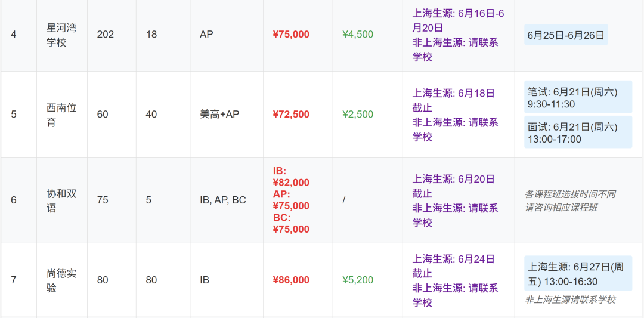Click 协和双语 registration deadline 6月20日截止
Viewport: 644px width, 318px height.
coord(453,186)
